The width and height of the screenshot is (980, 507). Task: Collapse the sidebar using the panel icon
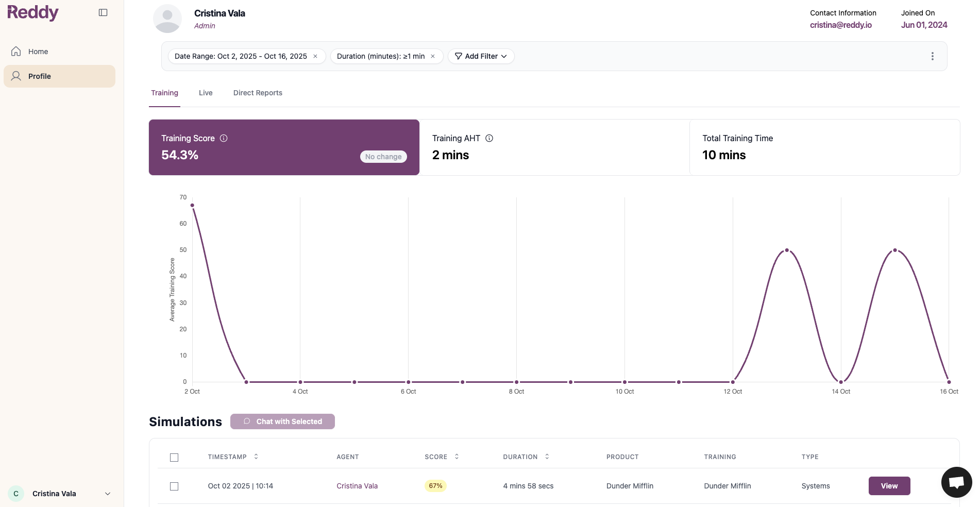tap(103, 12)
